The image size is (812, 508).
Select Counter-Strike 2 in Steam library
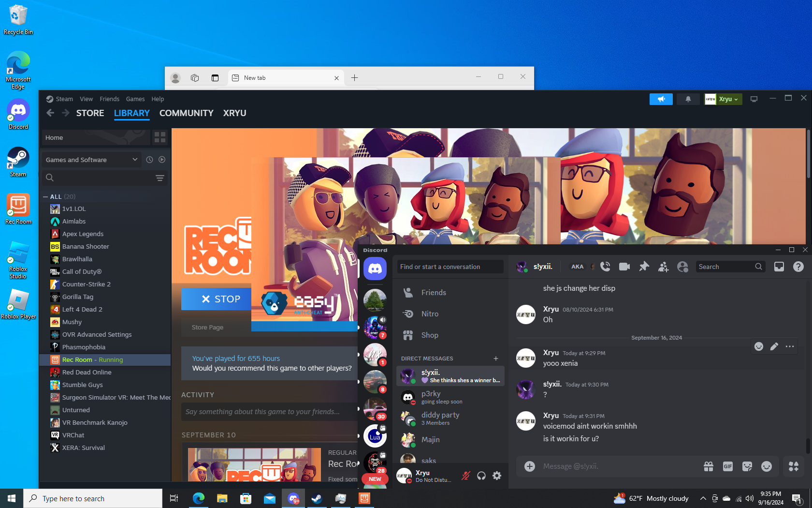click(x=105, y=284)
